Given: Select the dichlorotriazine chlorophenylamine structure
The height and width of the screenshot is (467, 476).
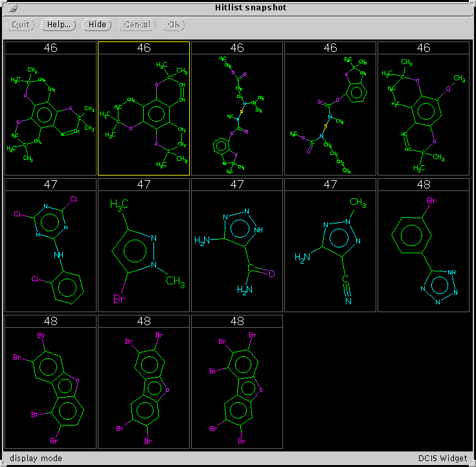Looking at the screenshot, I should tap(51, 251).
